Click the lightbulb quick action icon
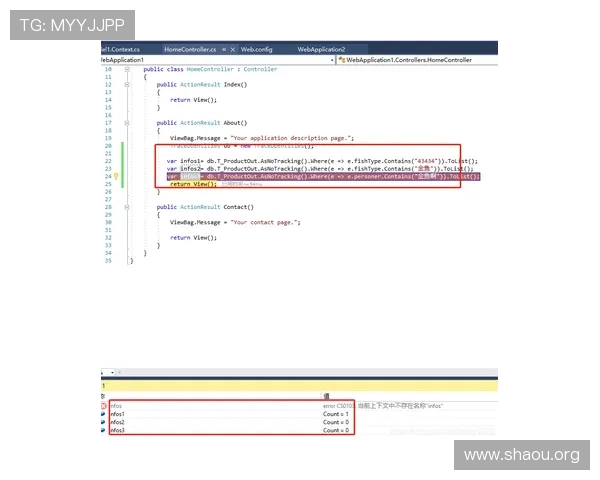Viewport: 600px width, 480px height. [116, 177]
